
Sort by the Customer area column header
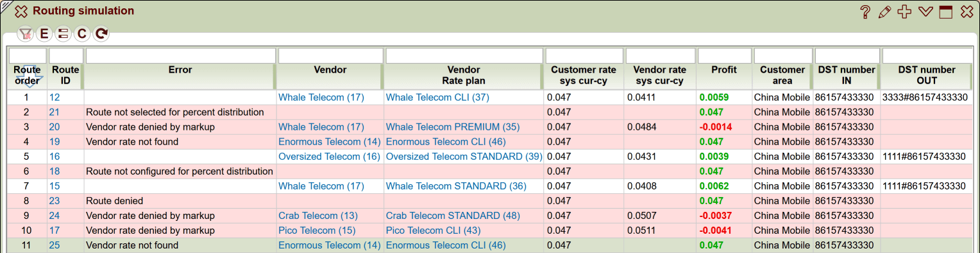coord(782,75)
